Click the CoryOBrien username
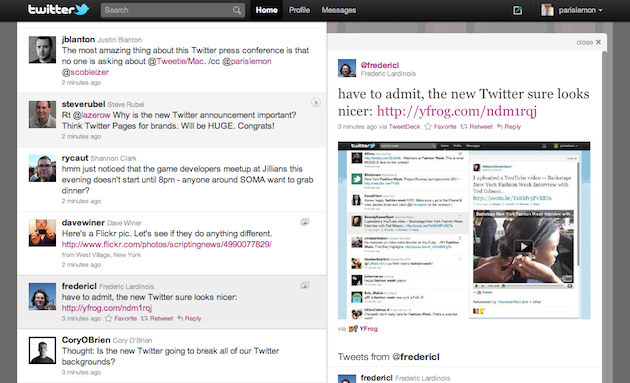630x383 pixels. (86, 340)
